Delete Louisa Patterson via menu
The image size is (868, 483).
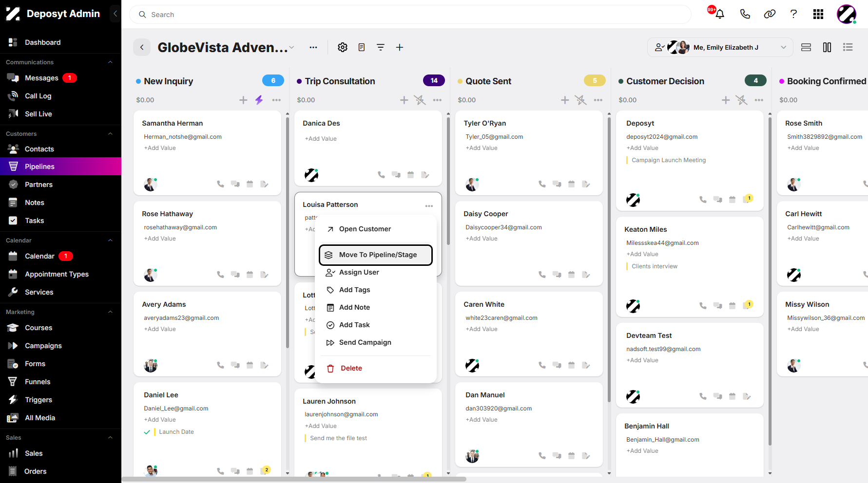click(x=375, y=368)
